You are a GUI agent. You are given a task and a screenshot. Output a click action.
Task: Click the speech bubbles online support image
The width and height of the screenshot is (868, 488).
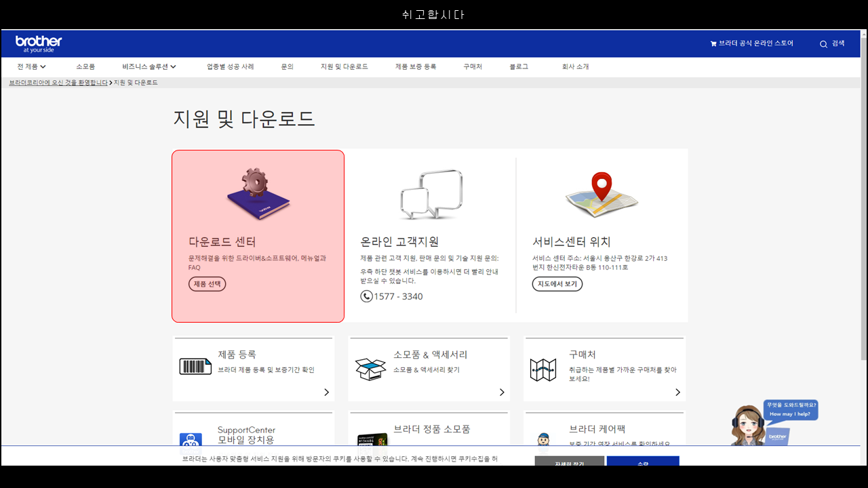[x=431, y=195]
